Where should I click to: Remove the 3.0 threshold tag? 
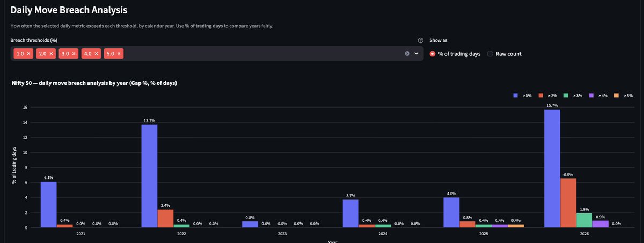74,54
